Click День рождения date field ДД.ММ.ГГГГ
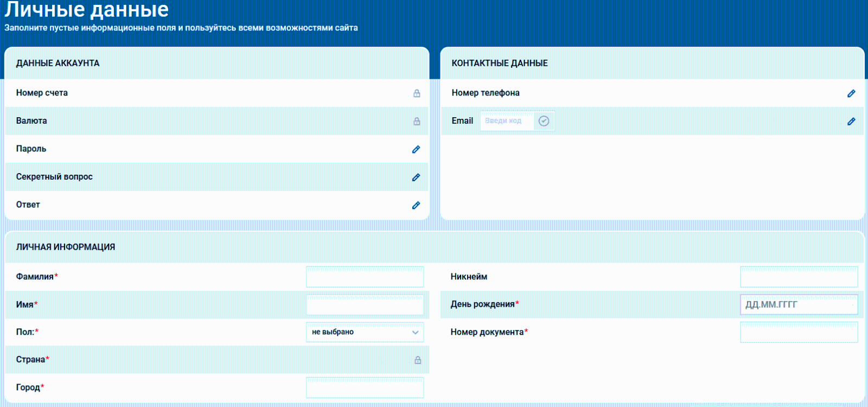 799,304
